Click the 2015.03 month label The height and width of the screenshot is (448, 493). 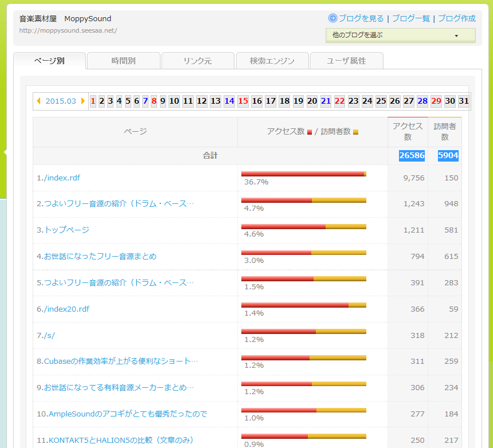[61, 101]
